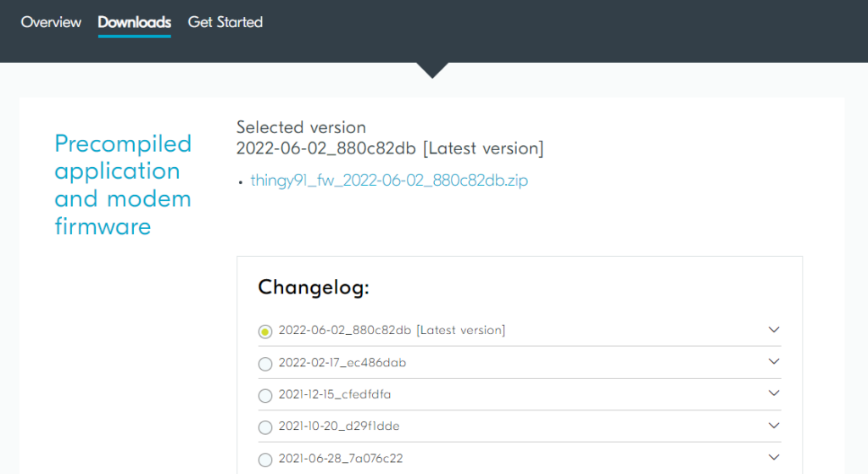Download thingy91_fw_2022-06-02_880c82db.zip file
Viewport: 868px width, 474px height.
[389, 181]
